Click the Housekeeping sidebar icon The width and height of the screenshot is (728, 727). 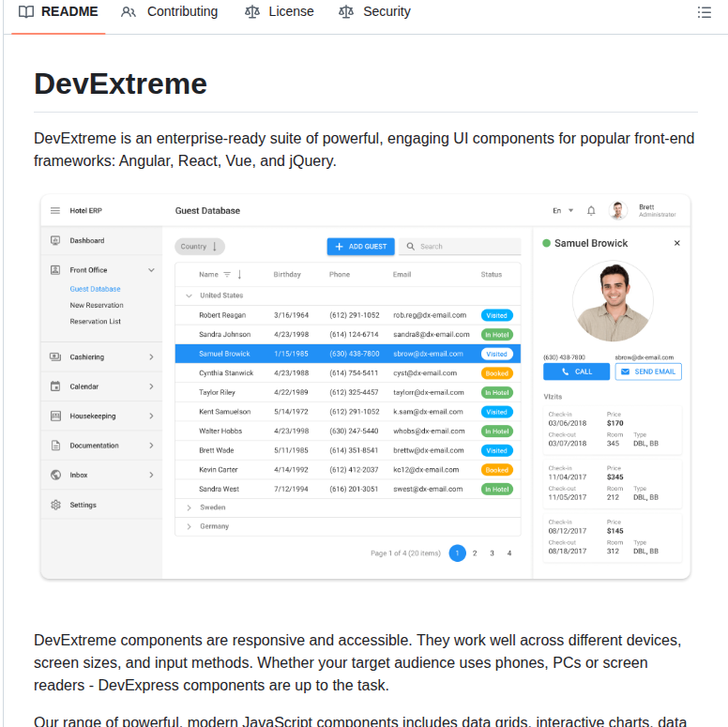(x=55, y=416)
